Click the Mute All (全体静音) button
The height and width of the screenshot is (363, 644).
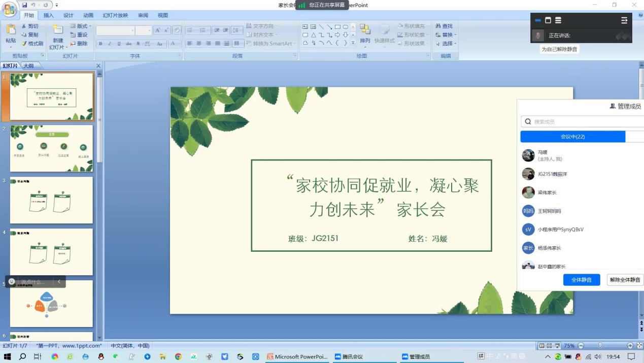point(581,280)
